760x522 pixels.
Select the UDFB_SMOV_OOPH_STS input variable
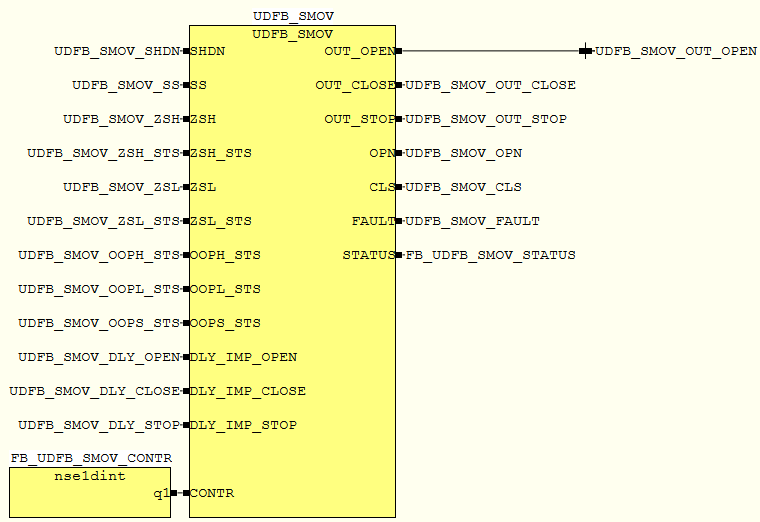pyautogui.click(x=99, y=255)
